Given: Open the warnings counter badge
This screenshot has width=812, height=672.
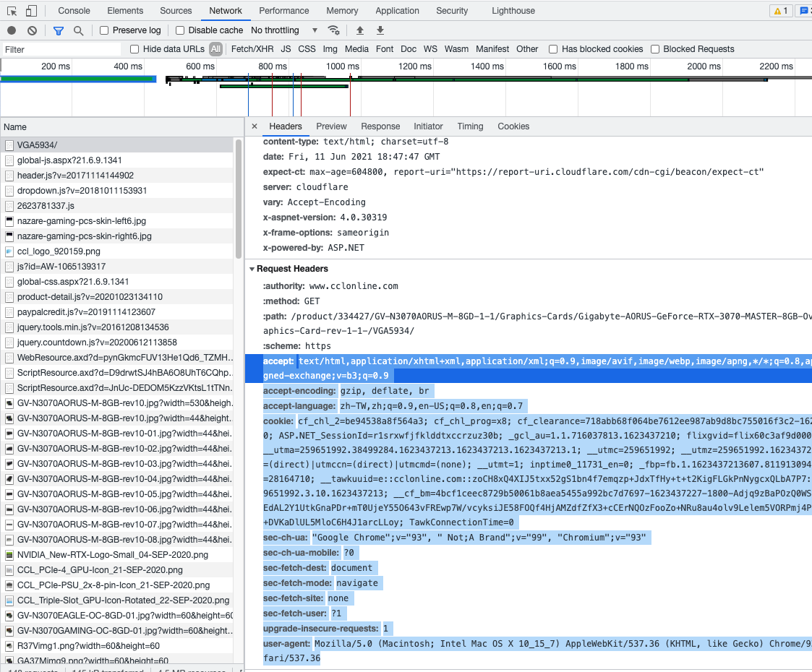Looking at the screenshot, I should [780, 11].
